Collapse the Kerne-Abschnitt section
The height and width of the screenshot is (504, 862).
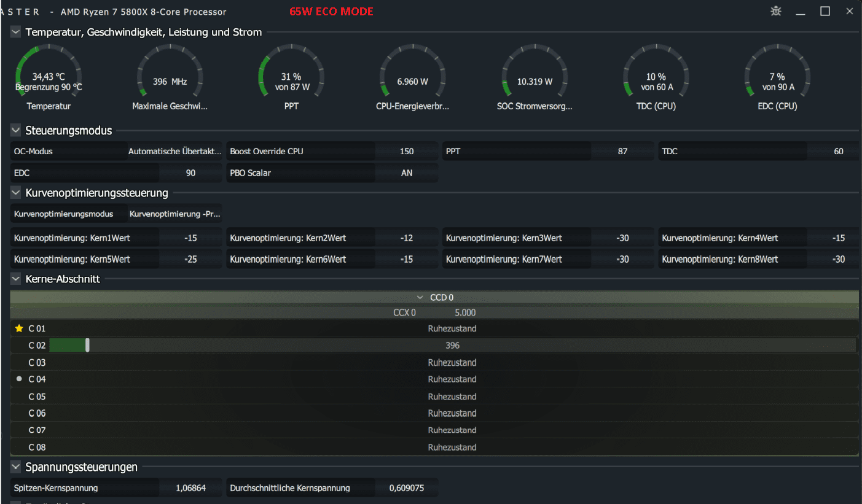(x=16, y=279)
